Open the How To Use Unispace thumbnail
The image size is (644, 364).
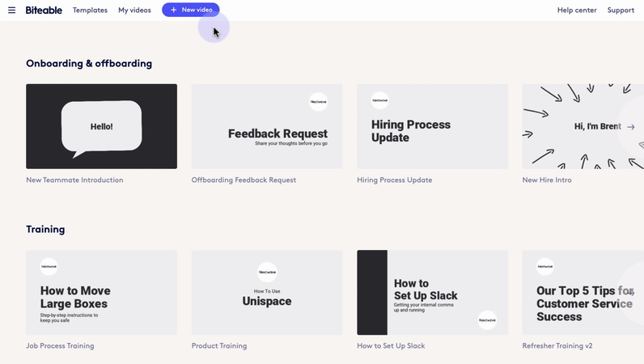pyautogui.click(x=267, y=292)
